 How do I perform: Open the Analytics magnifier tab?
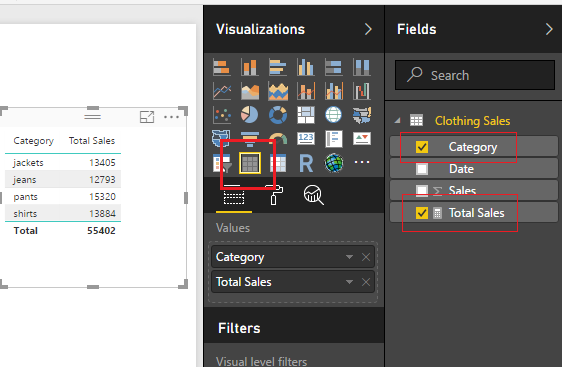coord(314,195)
